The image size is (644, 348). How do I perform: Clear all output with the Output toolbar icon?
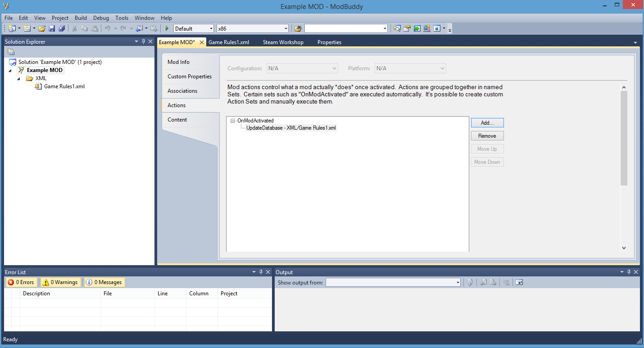(x=506, y=282)
